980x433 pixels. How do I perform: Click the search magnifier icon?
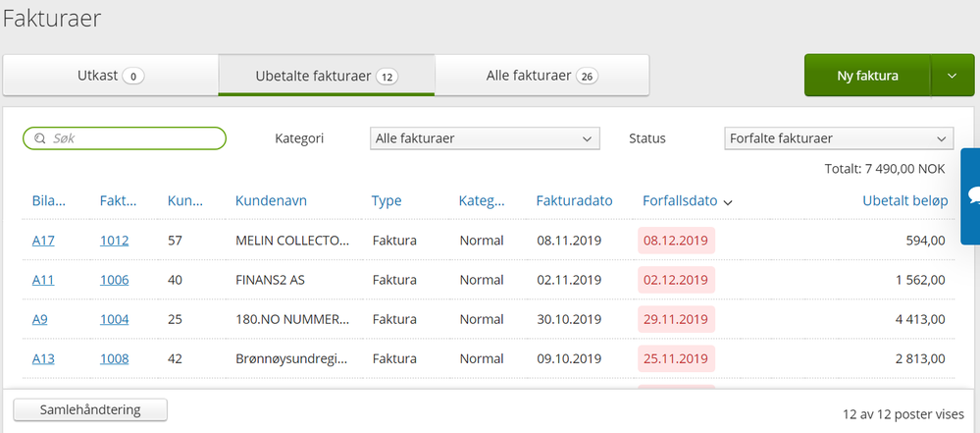click(40, 138)
